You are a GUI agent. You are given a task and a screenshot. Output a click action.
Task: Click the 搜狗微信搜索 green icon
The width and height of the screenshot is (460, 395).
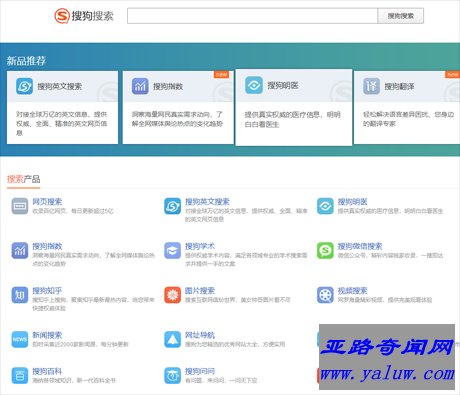click(x=325, y=251)
